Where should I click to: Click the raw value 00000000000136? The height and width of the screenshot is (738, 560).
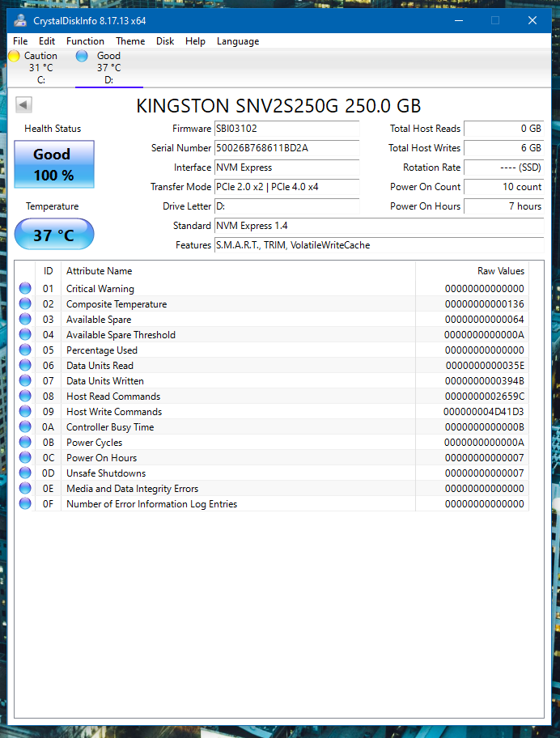[484, 304]
